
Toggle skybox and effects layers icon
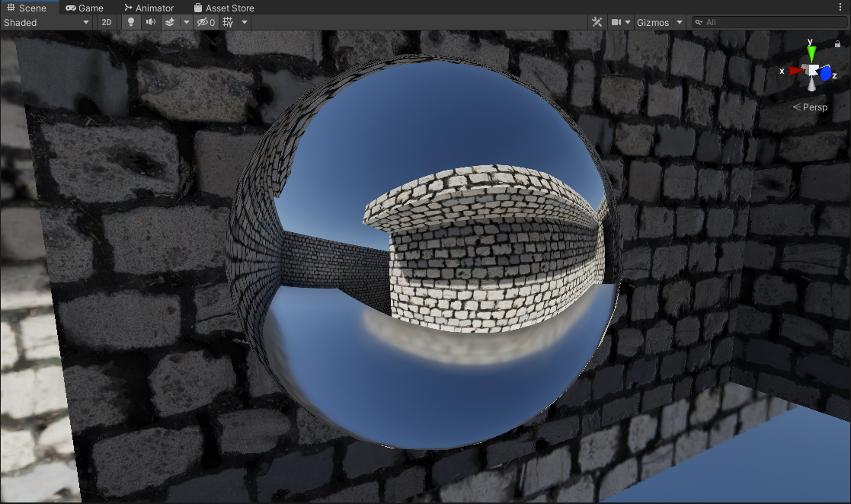coord(170,22)
